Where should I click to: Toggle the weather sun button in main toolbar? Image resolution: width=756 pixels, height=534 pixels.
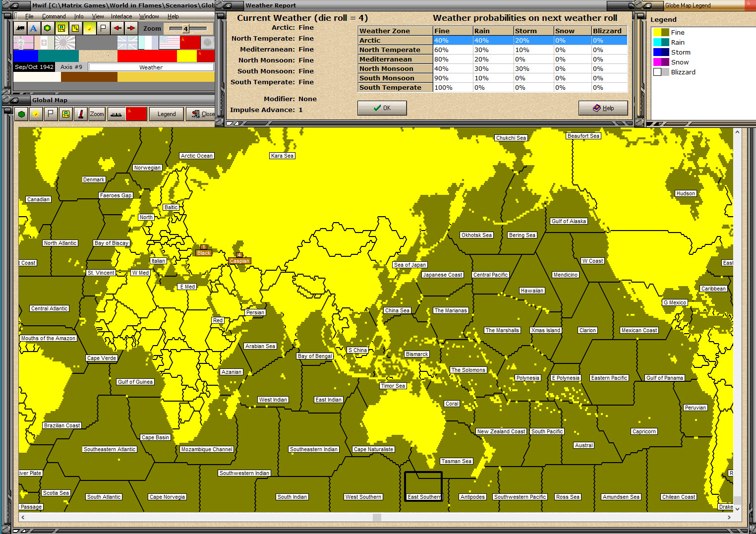point(89,28)
